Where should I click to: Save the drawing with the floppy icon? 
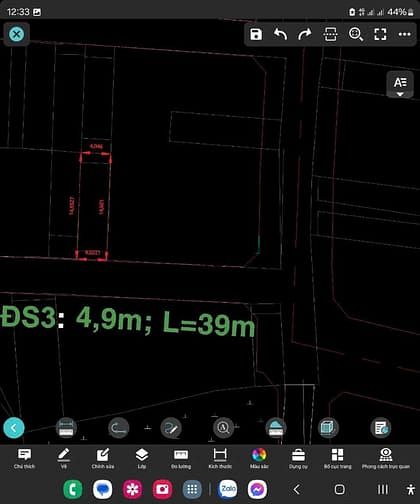pyautogui.click(x=256, y=34)
